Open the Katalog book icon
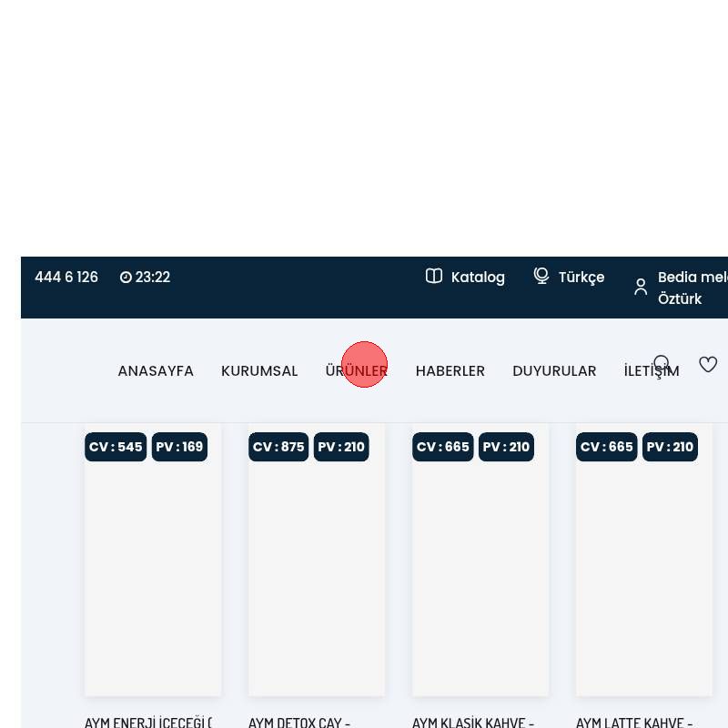Viewport: 728px width, 728px height. coord(434,276)
